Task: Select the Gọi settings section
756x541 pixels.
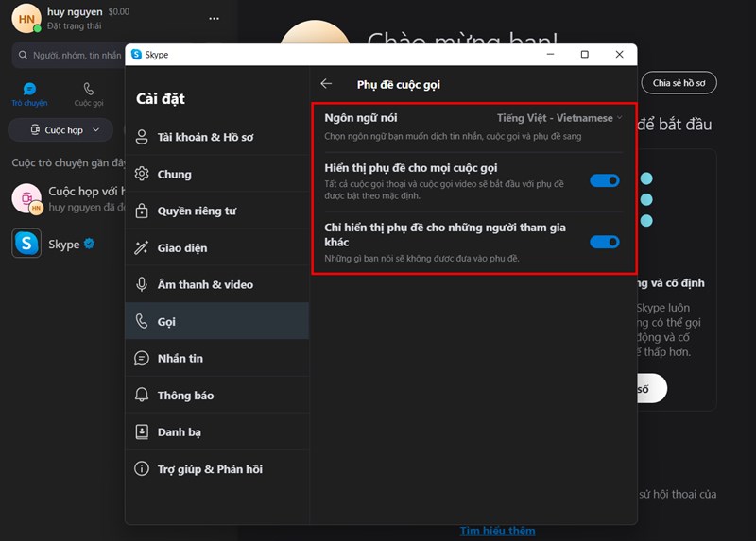Action: [x=217, y=321]
